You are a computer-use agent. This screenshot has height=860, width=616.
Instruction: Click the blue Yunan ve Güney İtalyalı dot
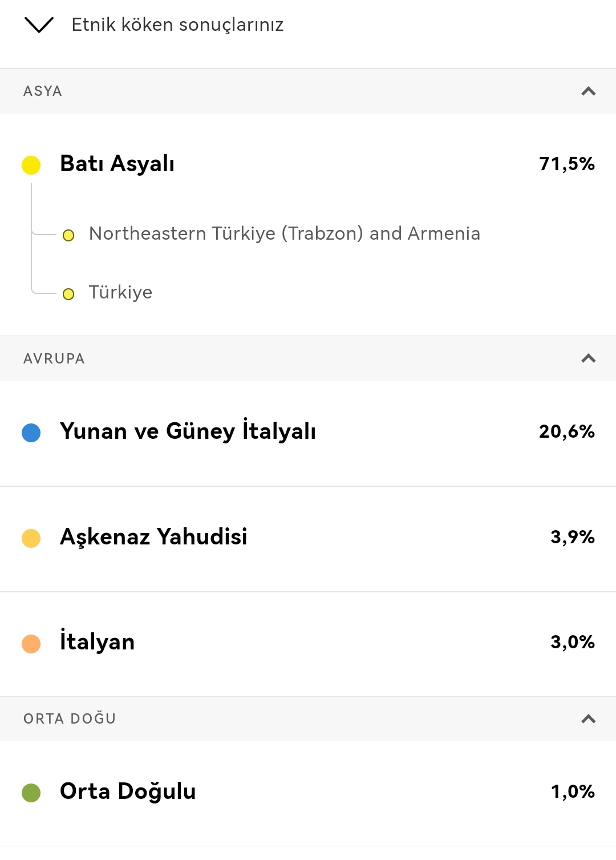tap(31, 433)
